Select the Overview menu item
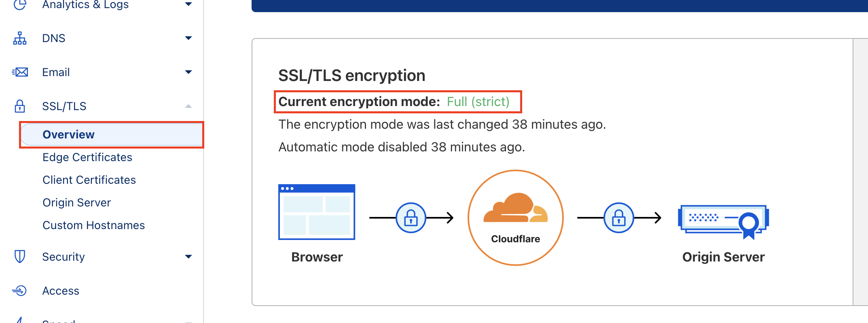868x323 pixels. pyautogui.click(x=112, y=134)
